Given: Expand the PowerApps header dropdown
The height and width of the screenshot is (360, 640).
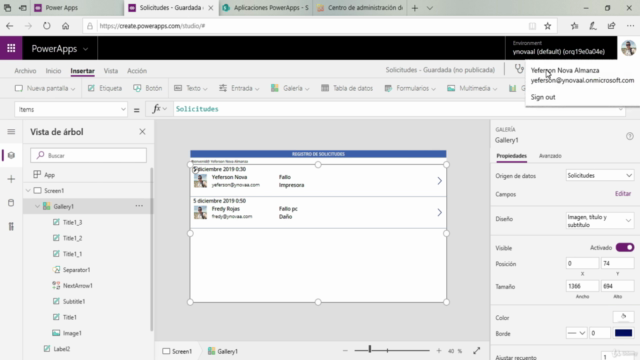Looking at the screenshot, I should 85,49.
